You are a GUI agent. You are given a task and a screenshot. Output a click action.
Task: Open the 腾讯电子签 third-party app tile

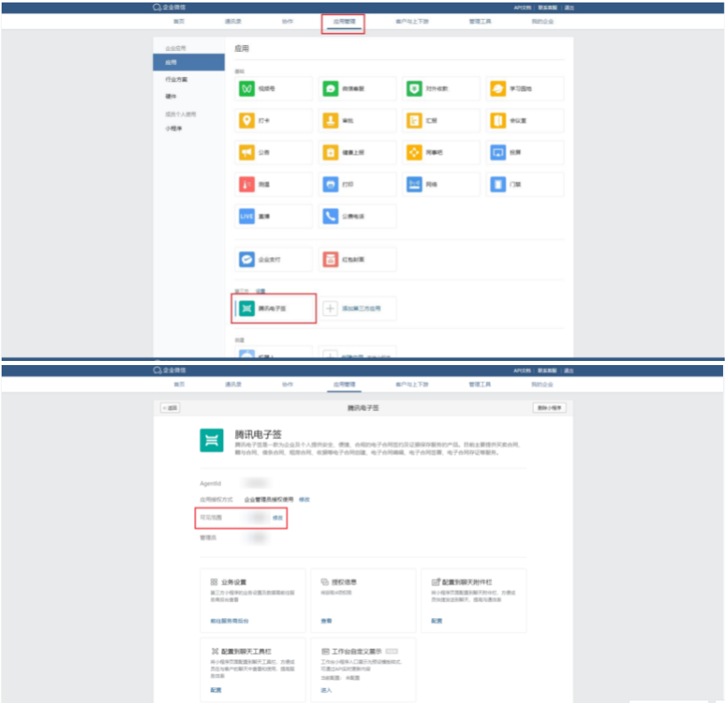(x=274, y=308)
